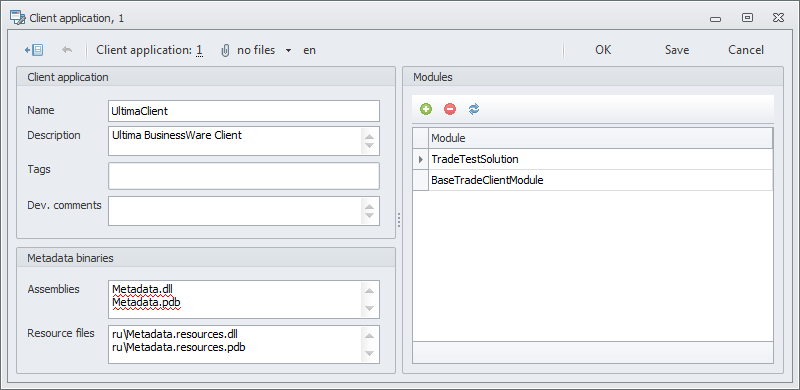Click the Resource files scroll down arrow
This screenshot has width=800, height=390.
370,353
